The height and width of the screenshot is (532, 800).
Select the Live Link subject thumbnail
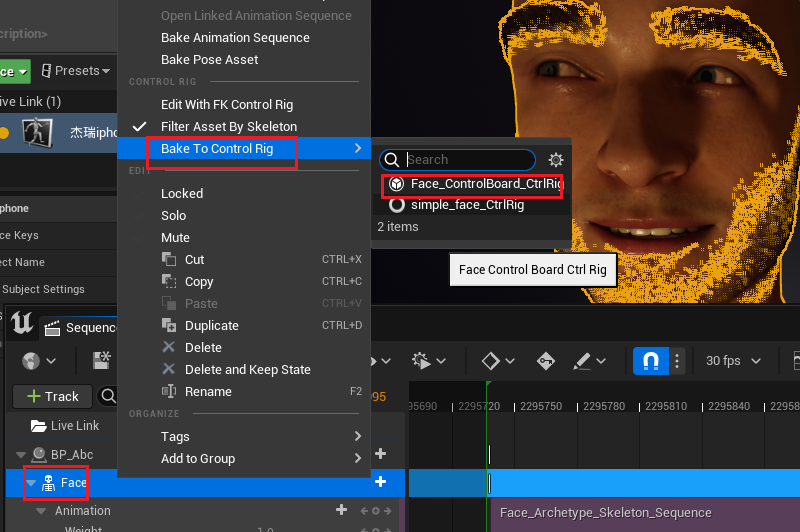(x=38, y=133)
